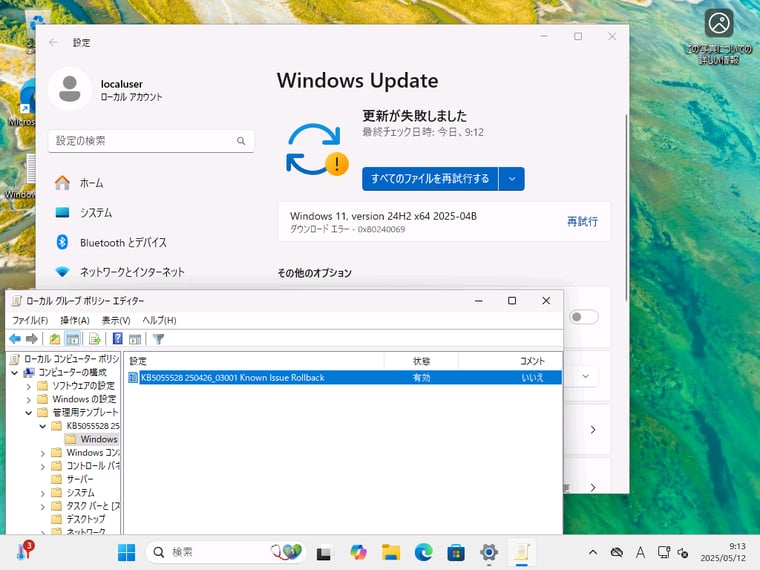Expand the Windows コンポーネント tree node
Image resolution: width=760 pixels, height=570 pixels.
[43, 453]
